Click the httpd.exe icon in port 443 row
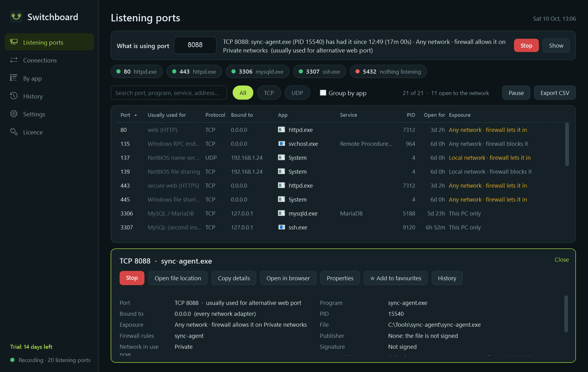588x372 pixels. coord(282,185)
